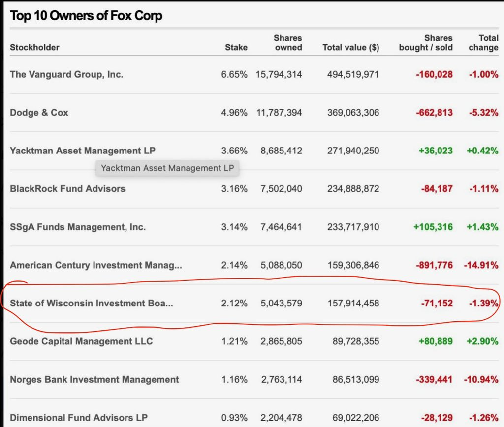The image size is (504, 427).
Task: Click Wisconsin total value 157,914,458
Action: click(x=353, y=303)
